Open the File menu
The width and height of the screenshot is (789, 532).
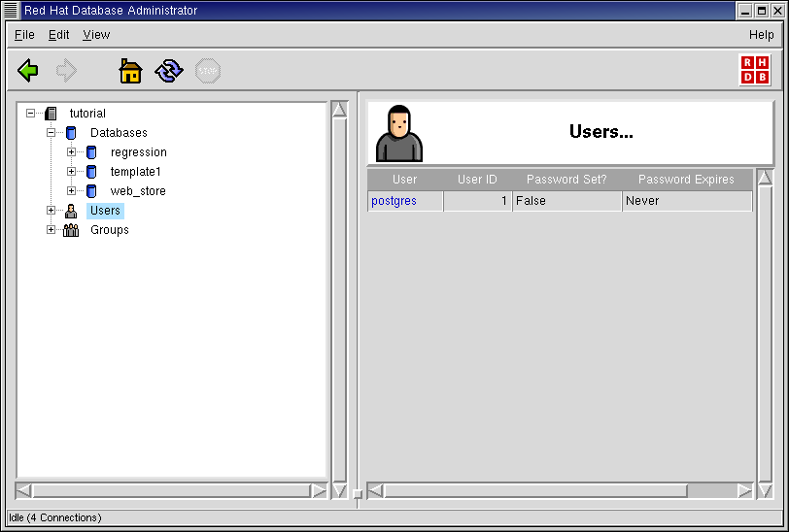24,35
